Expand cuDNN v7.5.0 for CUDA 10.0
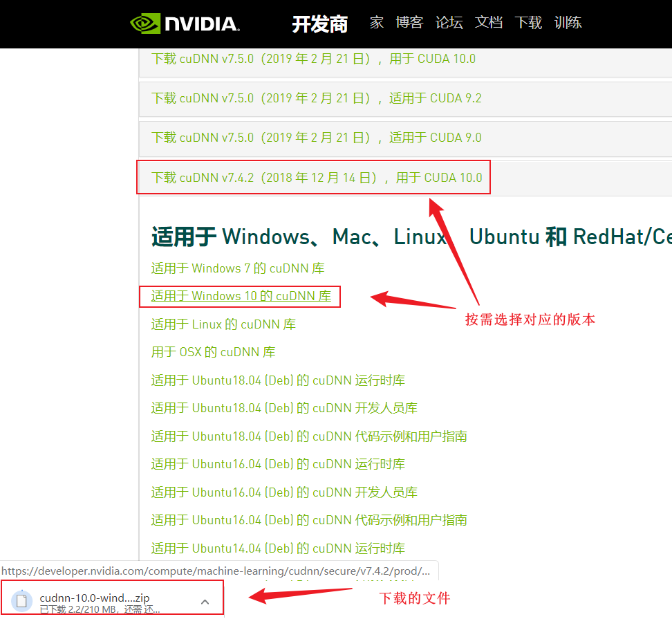Viewport: 672px width, 619px height. (x=313, y=59)
